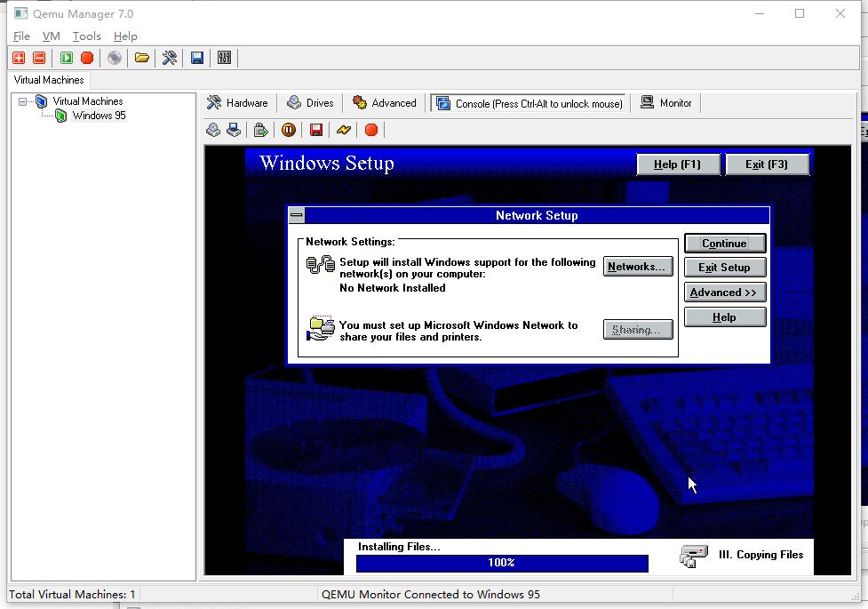Click the Continue button in Network Setup
This screenshot has width=868, height=609.
pos(725,244)
